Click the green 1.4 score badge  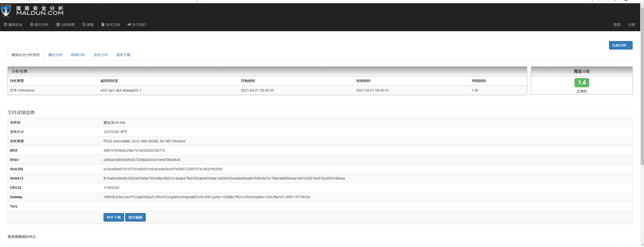[582, 83]
